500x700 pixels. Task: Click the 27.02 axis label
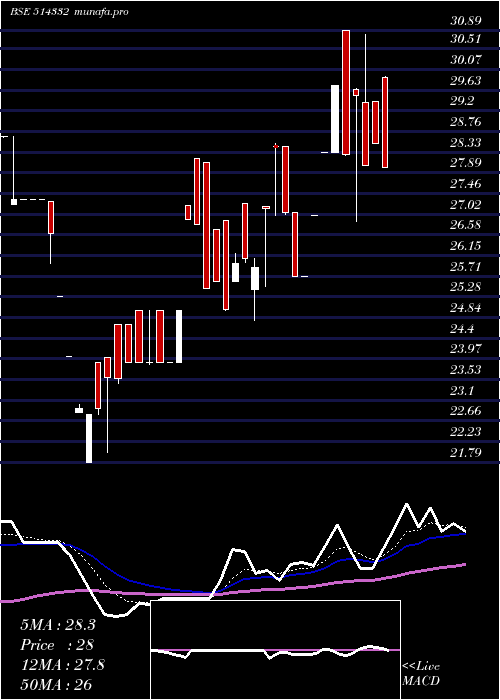466,204
